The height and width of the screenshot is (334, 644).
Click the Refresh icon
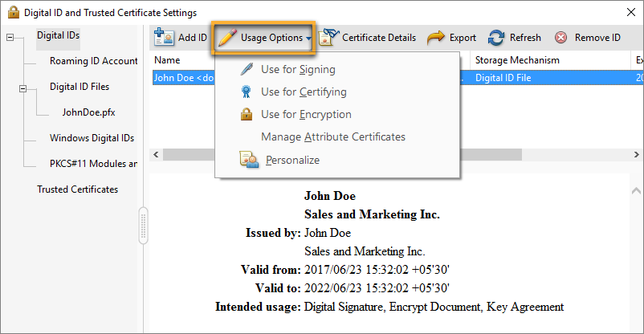[497, 38]
